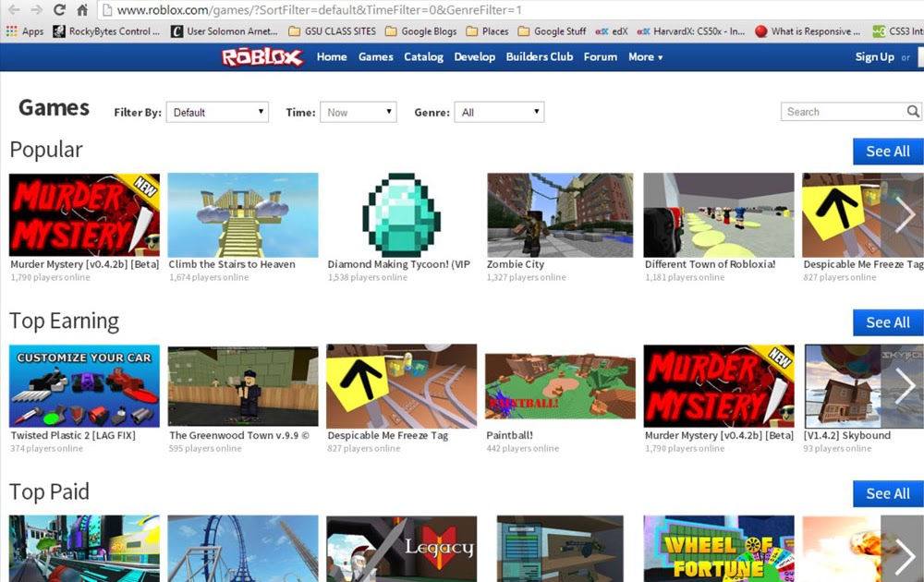Open Paintball! game thumbnail
The height and width of the screenshot is (582, 924).
pyautogui.click(x=560, y=386)
